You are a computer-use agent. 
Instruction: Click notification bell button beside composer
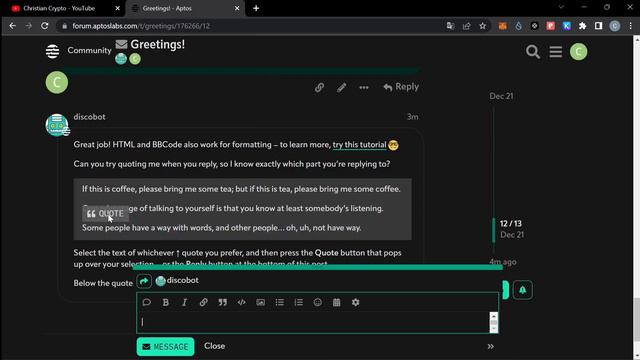click(x=522, y=290)
